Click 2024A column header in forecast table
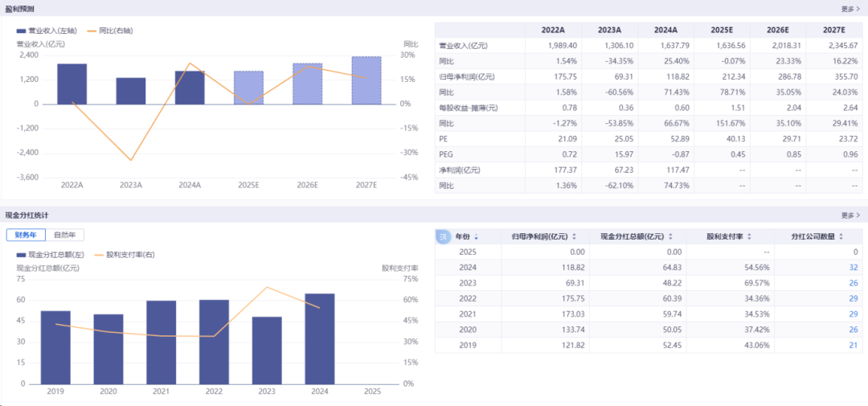The width and height of the screenshot is (868, 406). (x=666, y=31)
